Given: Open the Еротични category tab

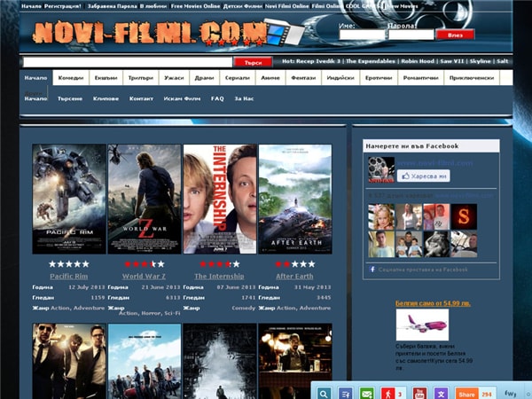Looking at the screenshot, I should point(379,78).
